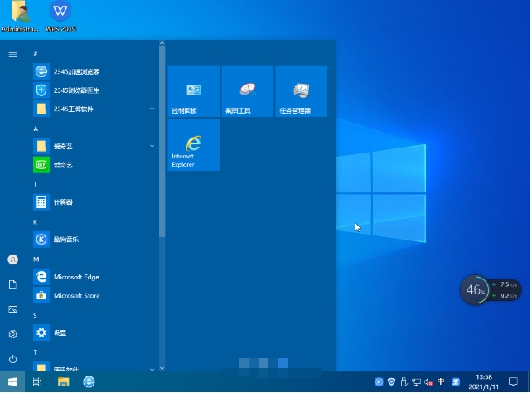532x393 pixels.
Task: Open the Internet Explorer tile
Action: pyautogui.click(x=193, y=145)
